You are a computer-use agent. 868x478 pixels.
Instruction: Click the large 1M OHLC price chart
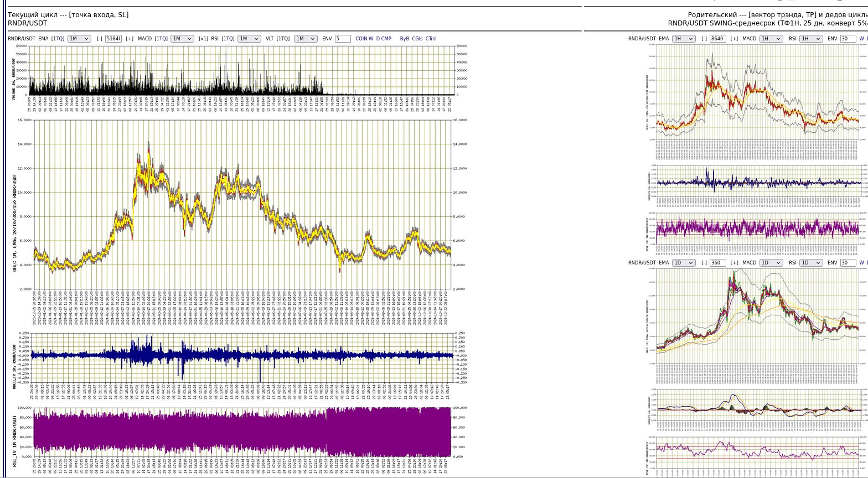point(242,205)
